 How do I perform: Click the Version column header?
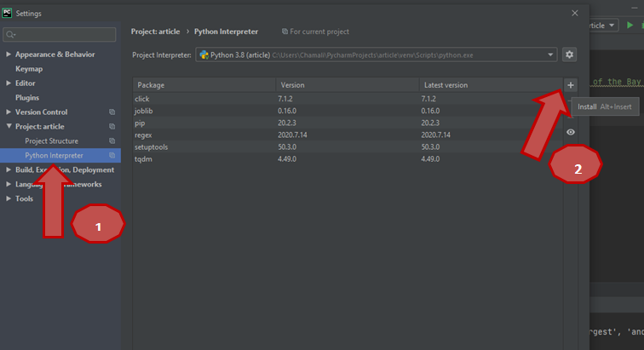(348, 85)
